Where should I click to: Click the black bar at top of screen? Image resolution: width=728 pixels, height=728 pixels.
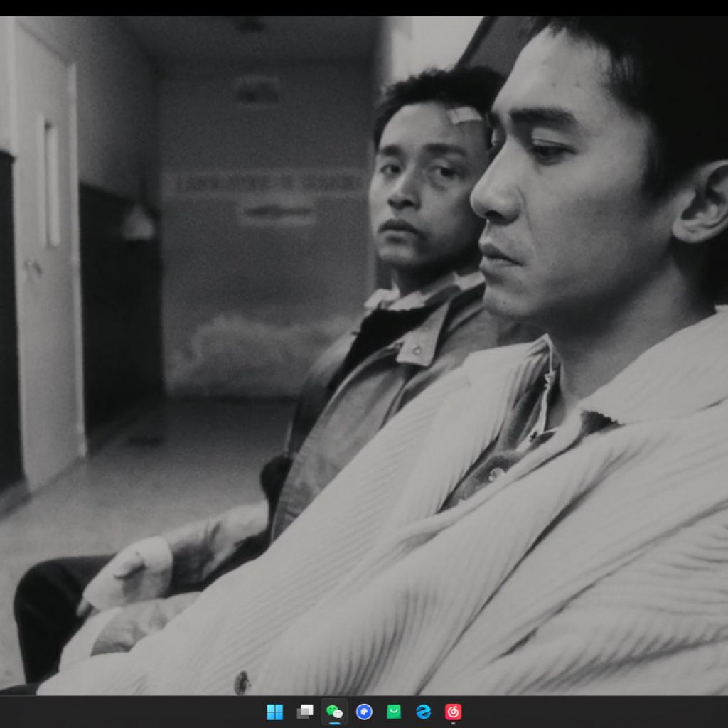pyautogui.click(x=364, y=7)
